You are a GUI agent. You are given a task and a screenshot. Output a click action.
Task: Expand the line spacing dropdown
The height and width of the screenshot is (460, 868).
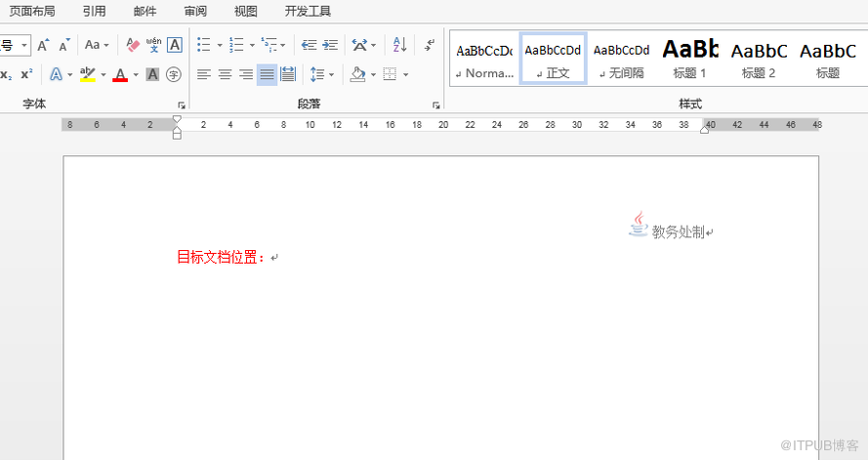[331, 74]
